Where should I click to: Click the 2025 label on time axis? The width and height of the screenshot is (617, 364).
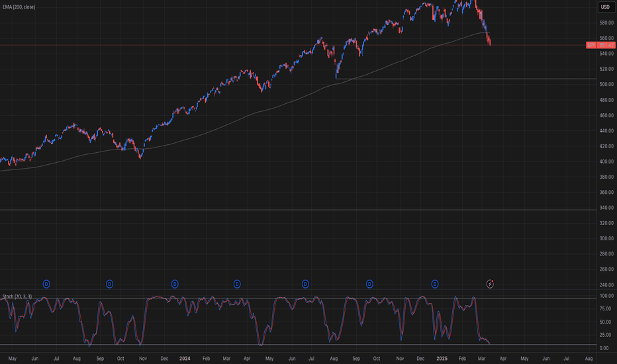click(x=442, y=359)
